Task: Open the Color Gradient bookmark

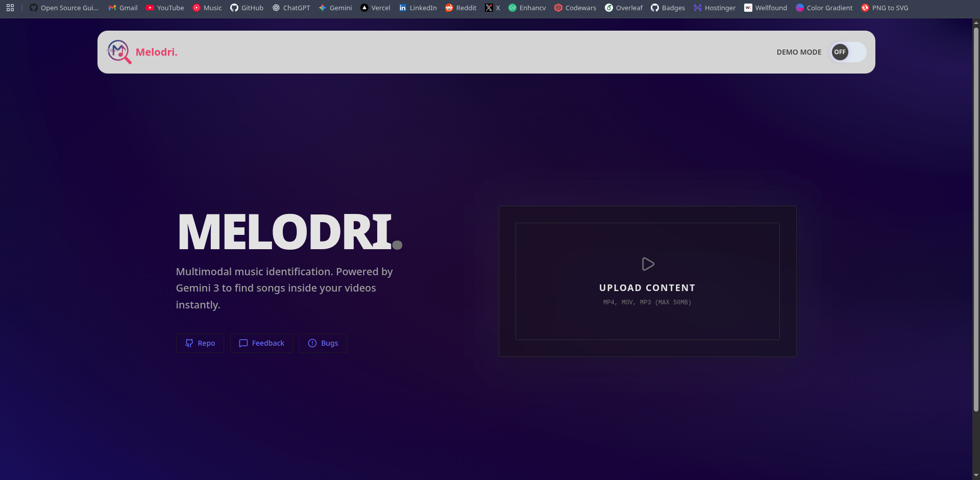Action: coord(824,8)
